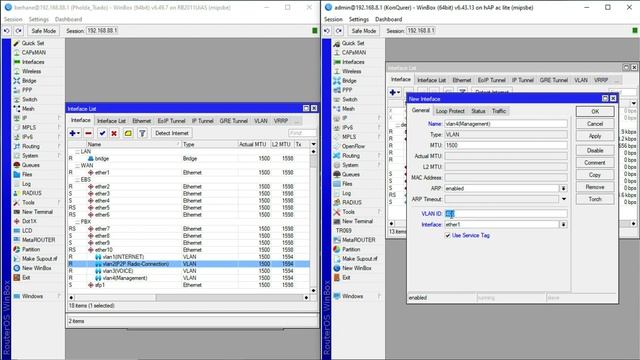Open OpenFlow in right WinBox sidebar
This screenshot has width=640, height=360.
(x=353, y=147)
